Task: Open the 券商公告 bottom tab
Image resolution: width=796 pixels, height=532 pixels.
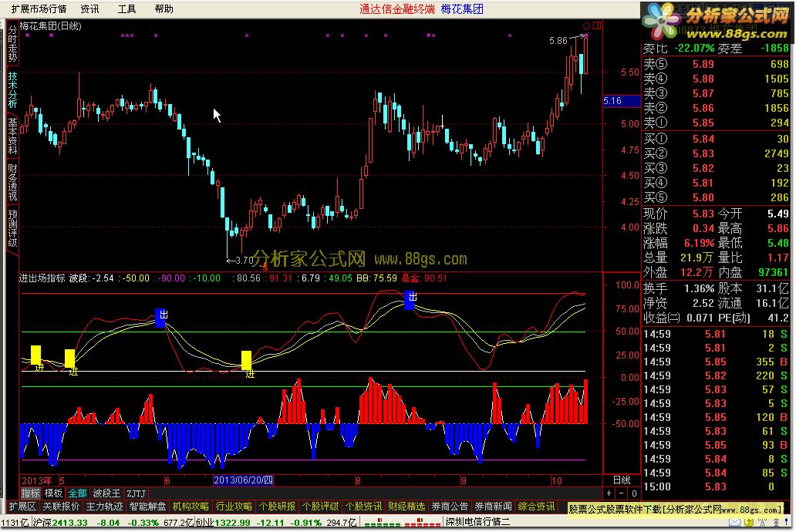Action: point(450,507)
